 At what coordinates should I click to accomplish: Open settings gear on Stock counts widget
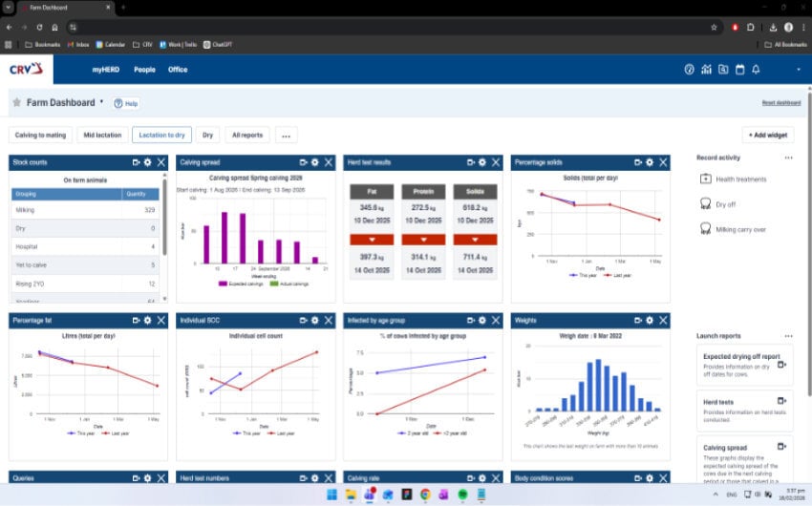click(147, 163)
